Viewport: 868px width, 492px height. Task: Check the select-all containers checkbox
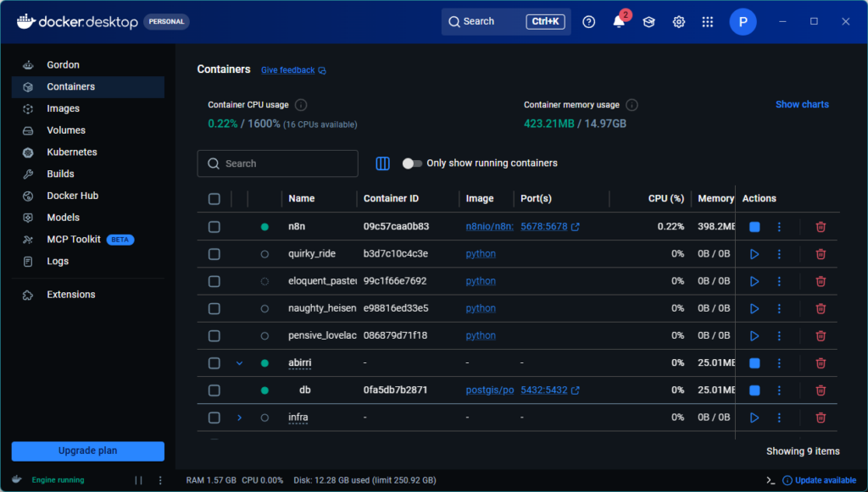214,199
